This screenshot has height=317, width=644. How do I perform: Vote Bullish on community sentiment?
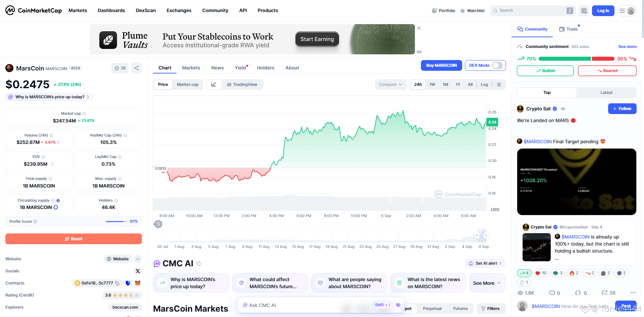pos(545,71)
